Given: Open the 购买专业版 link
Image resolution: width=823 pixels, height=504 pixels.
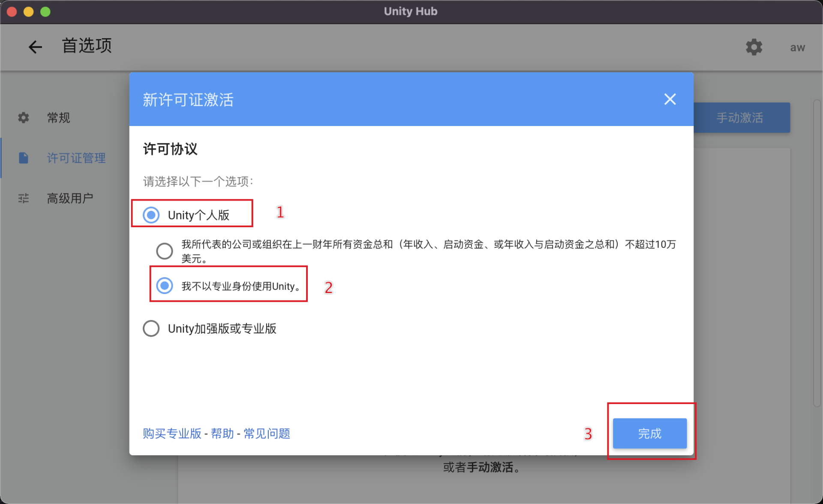Looking at the screenshot, I should [x=172, y=433].
